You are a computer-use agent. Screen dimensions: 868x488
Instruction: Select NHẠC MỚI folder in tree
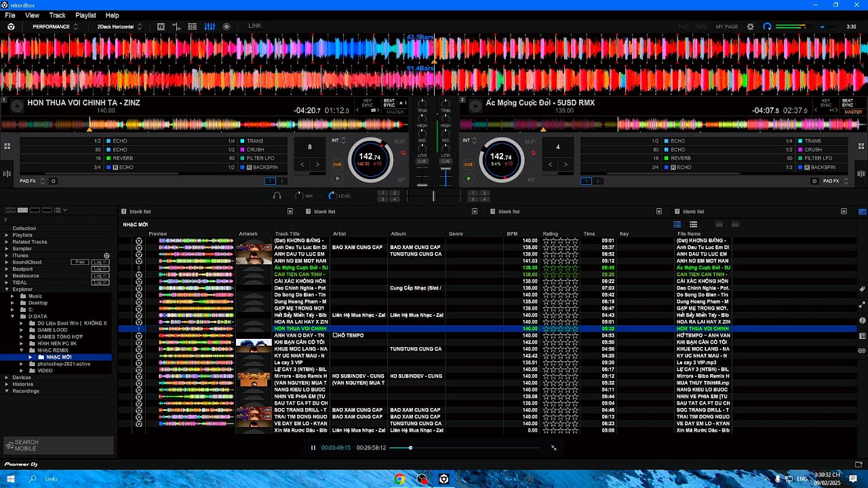click(x=59, y=357)
